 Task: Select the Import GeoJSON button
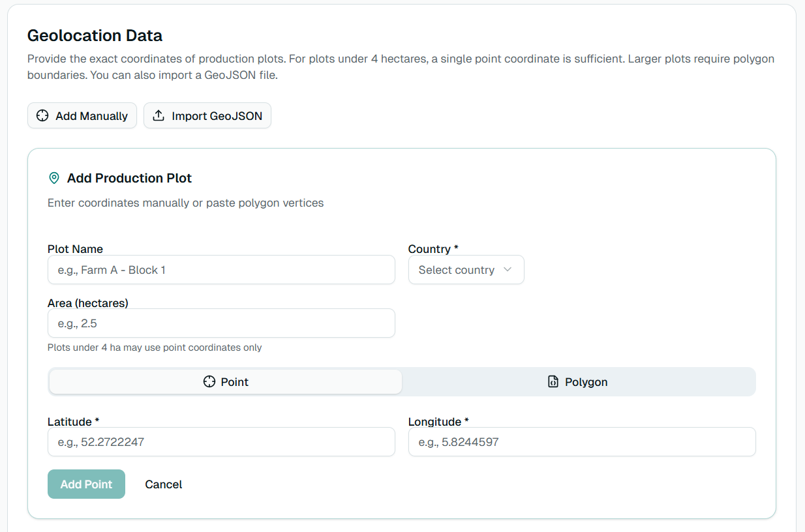point(207,116)
